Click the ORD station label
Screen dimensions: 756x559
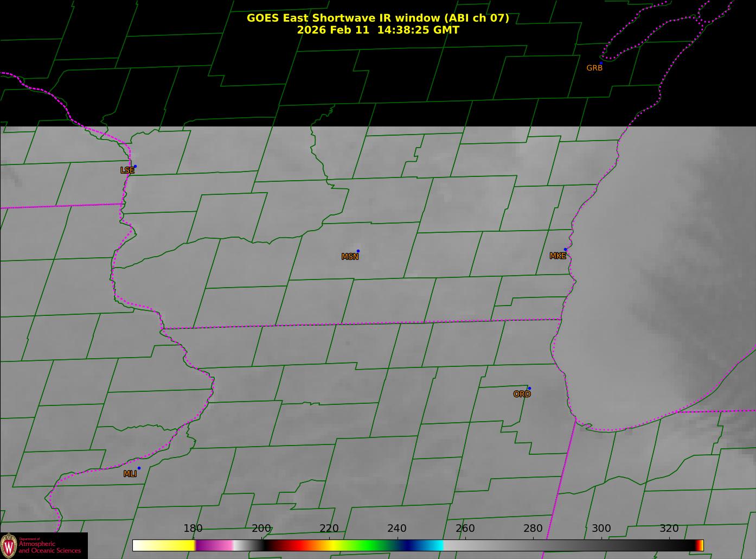(522, 394)
